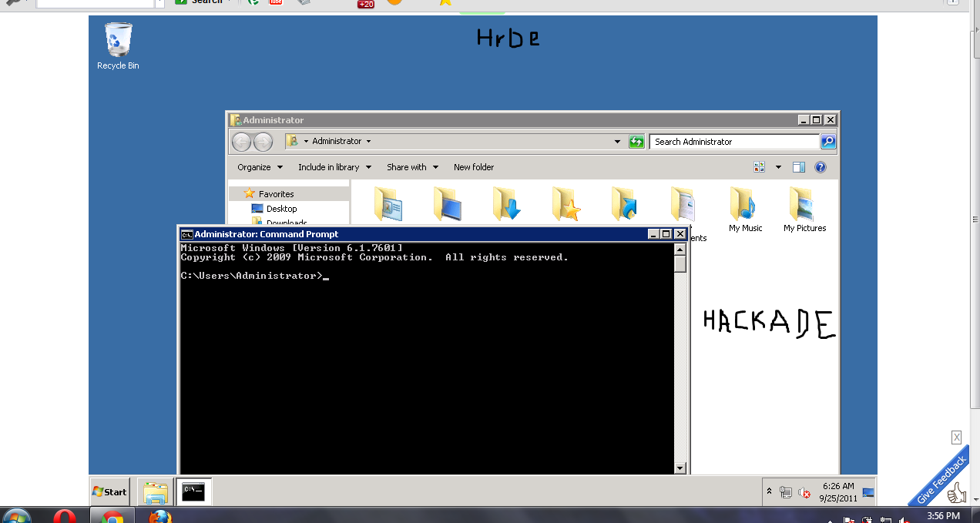
Task: Open the Recycle Bin on the remote desktop
Action: click(118, 46)
